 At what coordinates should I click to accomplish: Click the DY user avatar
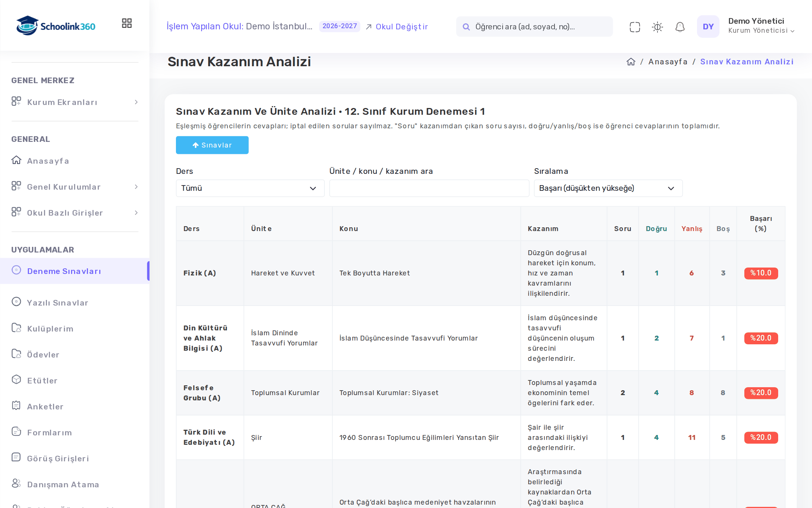pos(708,27)
